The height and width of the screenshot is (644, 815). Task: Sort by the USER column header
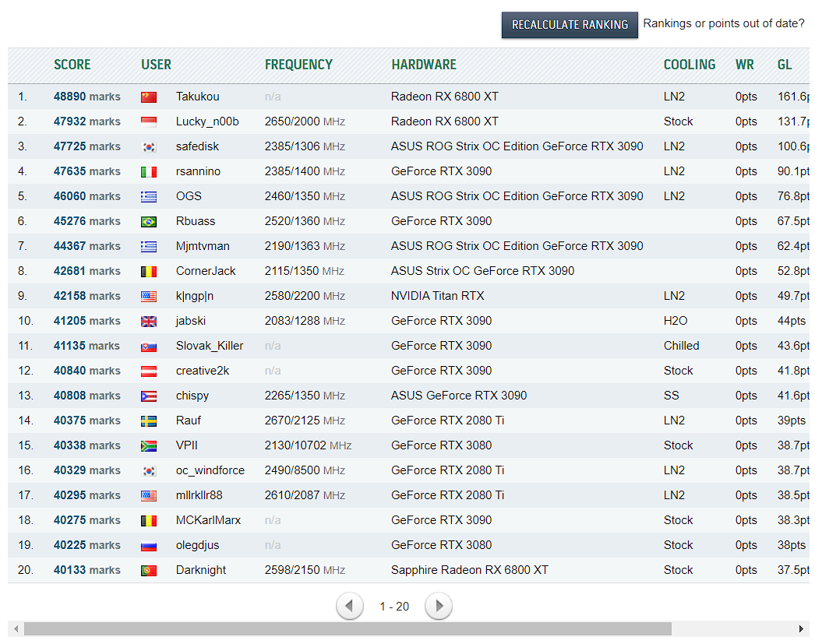pyautogui.click(x=156, y=65)
